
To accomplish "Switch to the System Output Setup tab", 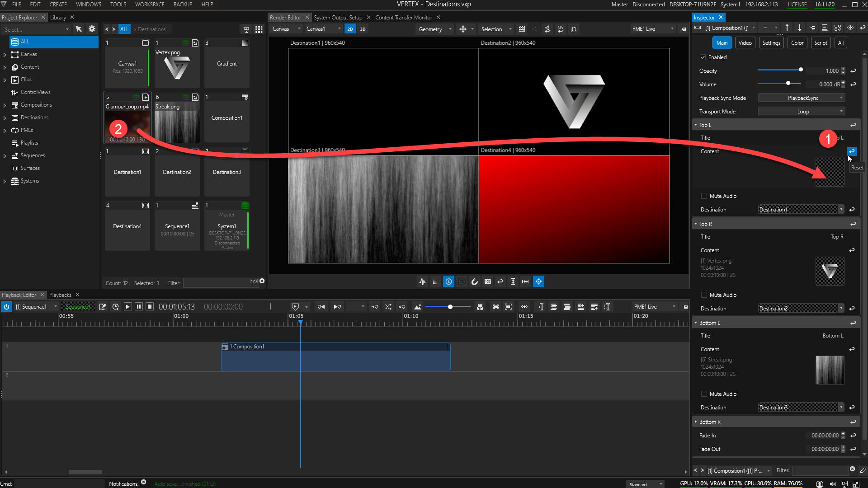I will [338, 17].
